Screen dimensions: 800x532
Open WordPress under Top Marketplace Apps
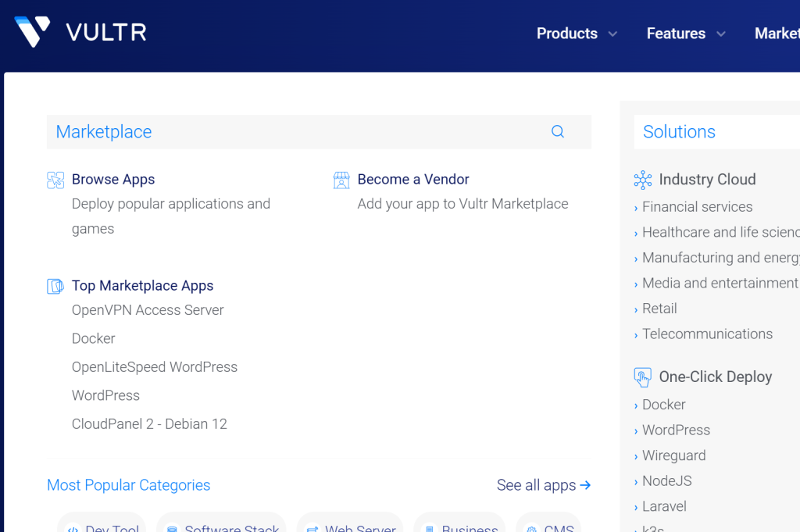coord(105,396)
